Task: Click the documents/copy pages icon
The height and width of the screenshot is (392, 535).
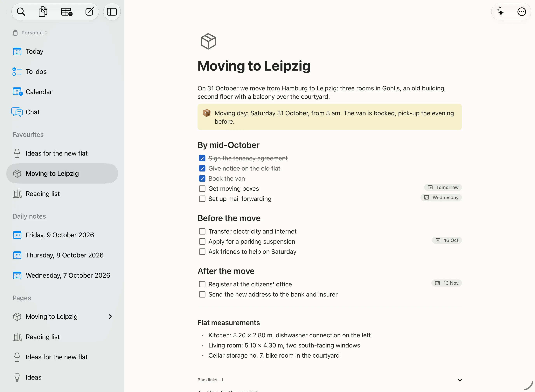Action: tap(43, 12)
